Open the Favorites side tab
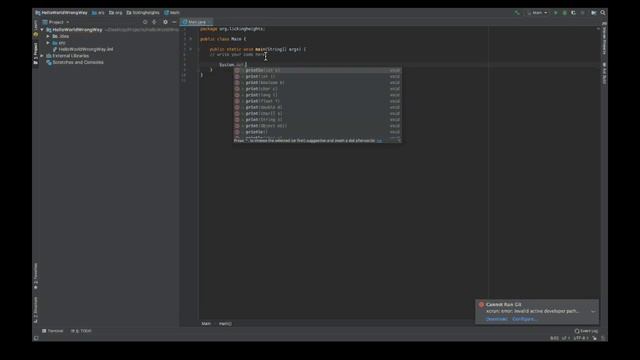 point(36,276)
